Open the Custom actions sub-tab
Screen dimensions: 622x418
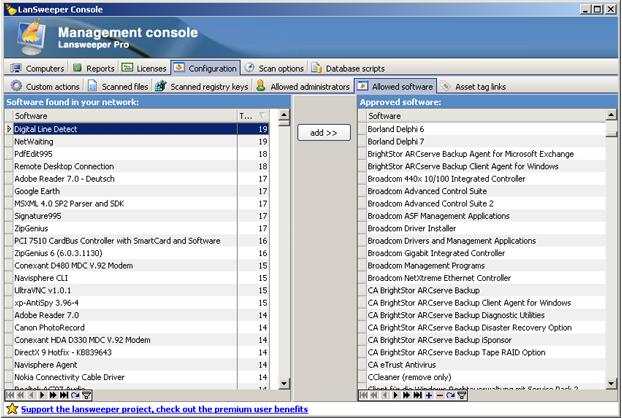pos(46,86)
